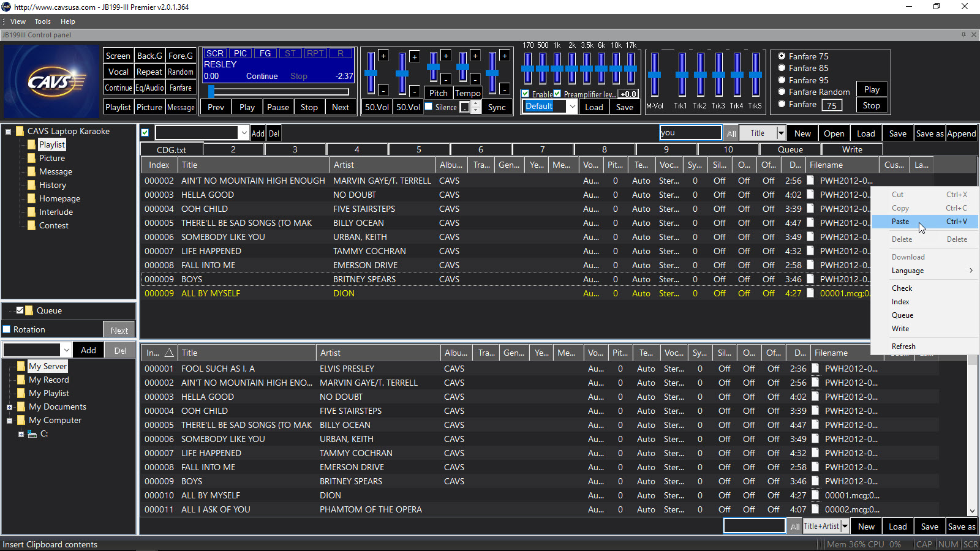Enable the Silence checkbox

click(x=429, y=107)
